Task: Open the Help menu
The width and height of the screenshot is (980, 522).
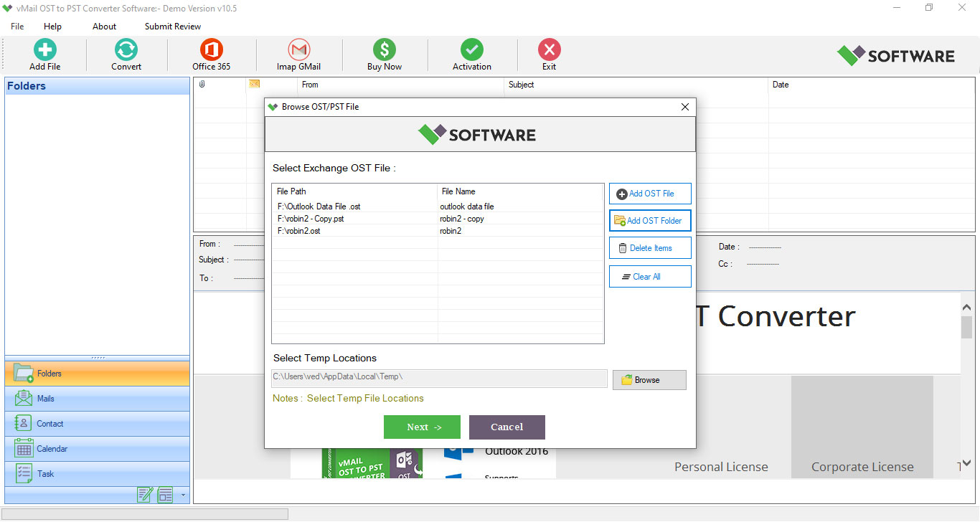Action: point(52,27)
